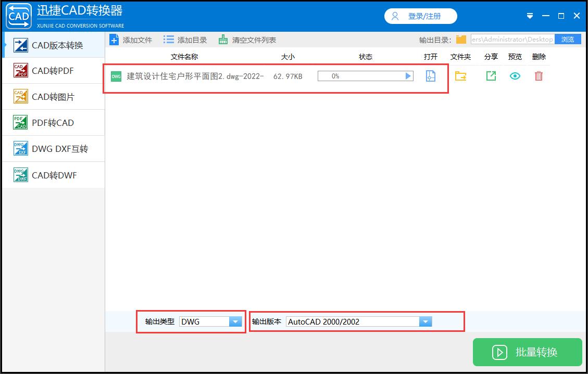Image resolution: width=588 pixels, height=374 pixels.
Task: Click the share icon for the DWG file
Action: coord(490,76)
